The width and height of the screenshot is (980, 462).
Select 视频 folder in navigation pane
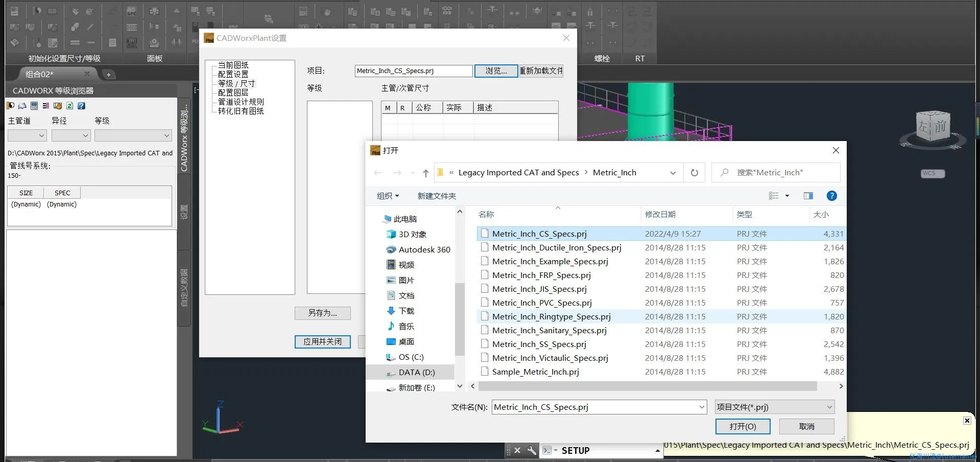pyautogui.click(x=400, y=265)
